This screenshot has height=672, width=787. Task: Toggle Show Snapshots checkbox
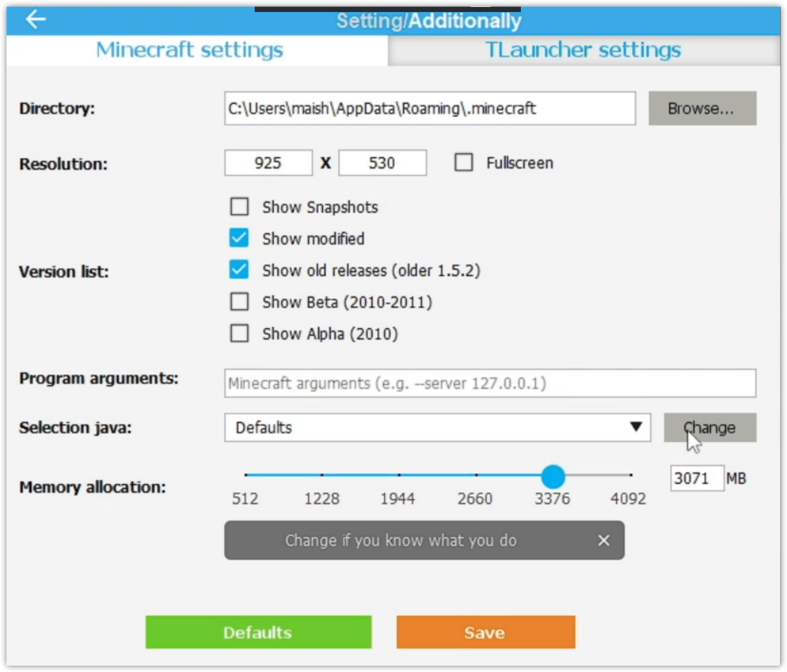pos(240,206)
